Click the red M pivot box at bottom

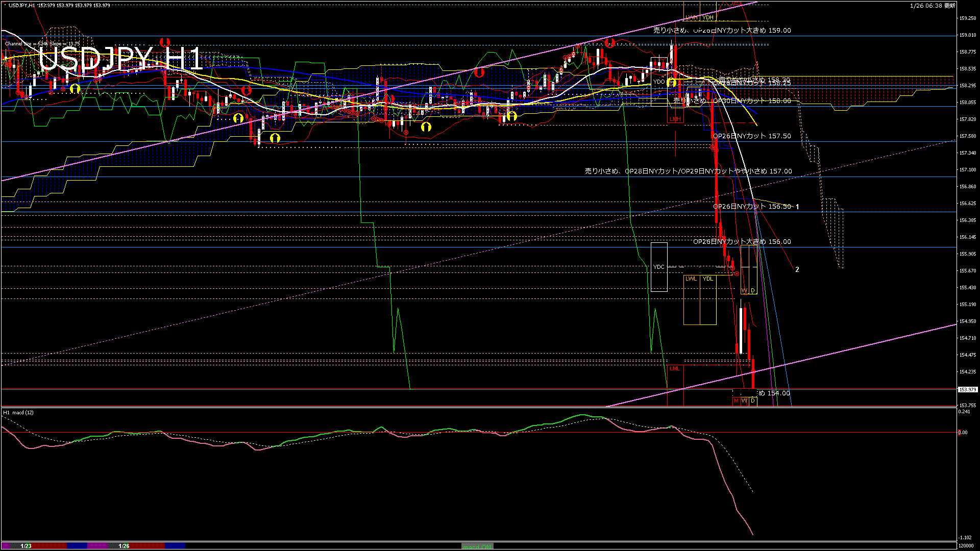click(736, 401)
